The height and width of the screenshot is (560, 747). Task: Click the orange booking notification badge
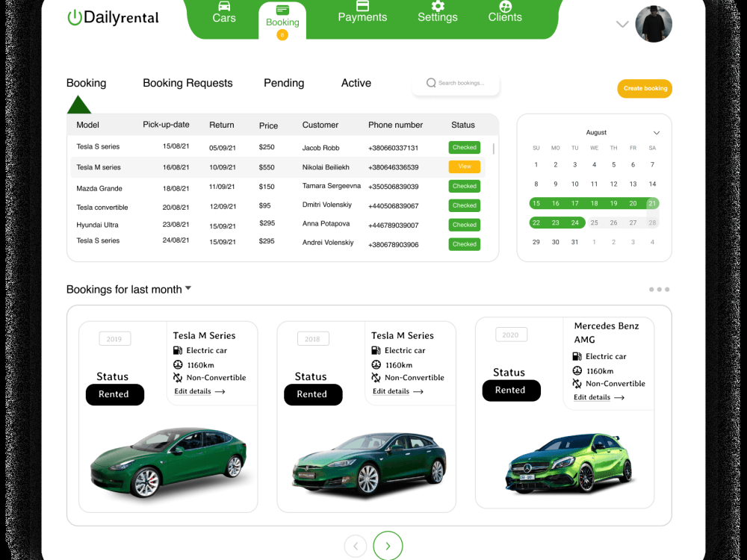282,35
